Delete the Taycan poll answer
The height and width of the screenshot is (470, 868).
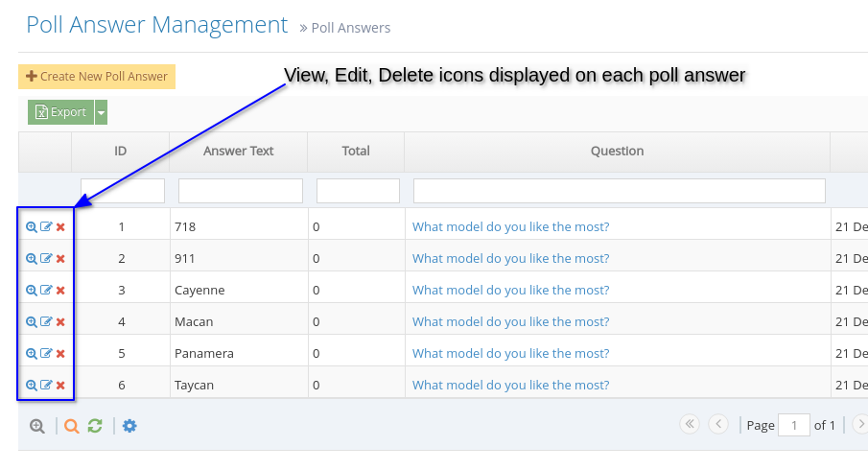click(60, 385)
